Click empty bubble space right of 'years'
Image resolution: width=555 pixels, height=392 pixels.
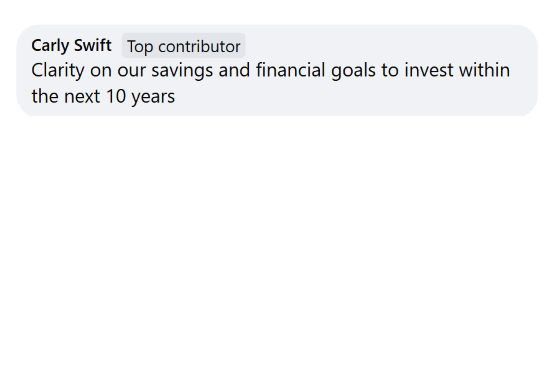(x=333, y=96)
